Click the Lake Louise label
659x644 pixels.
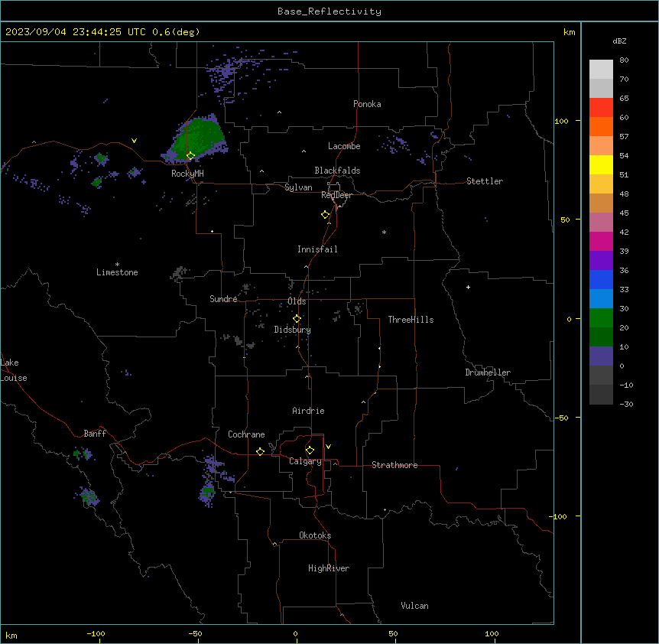pyautogui.click(x=13, y=370)
